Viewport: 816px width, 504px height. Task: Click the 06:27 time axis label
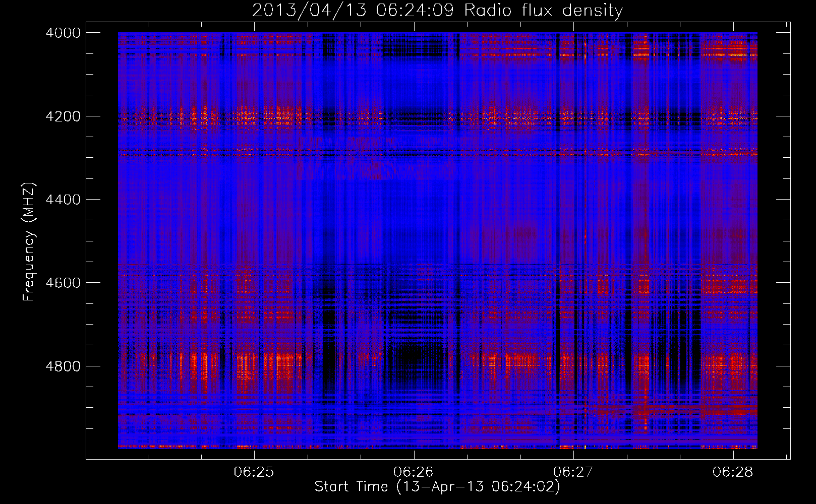[573, 472]
